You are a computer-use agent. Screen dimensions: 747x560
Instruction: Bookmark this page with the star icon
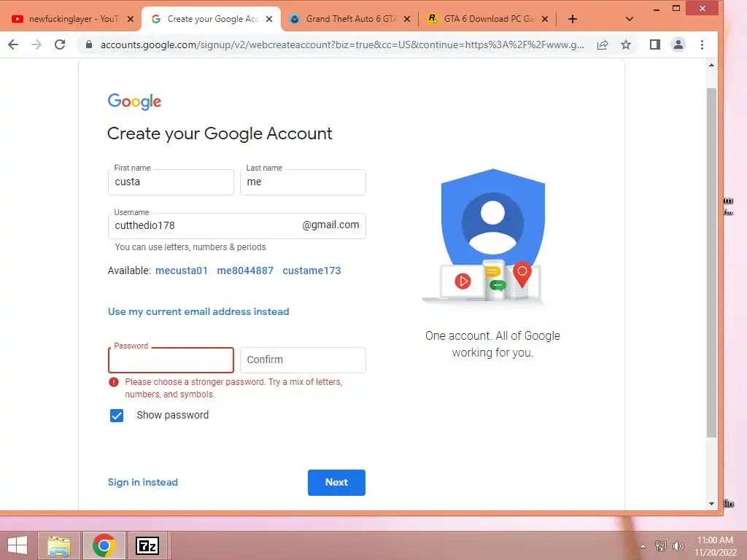point(626,44)
